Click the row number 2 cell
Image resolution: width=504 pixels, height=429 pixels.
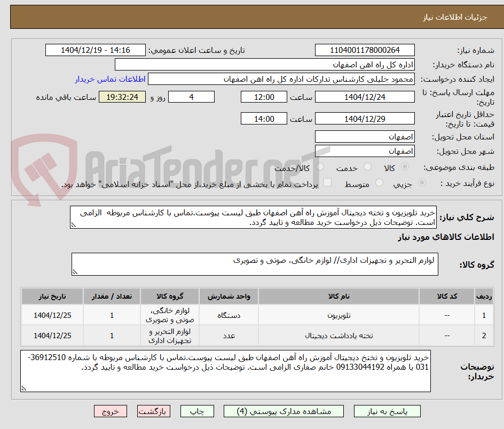(x=484, y=336)
